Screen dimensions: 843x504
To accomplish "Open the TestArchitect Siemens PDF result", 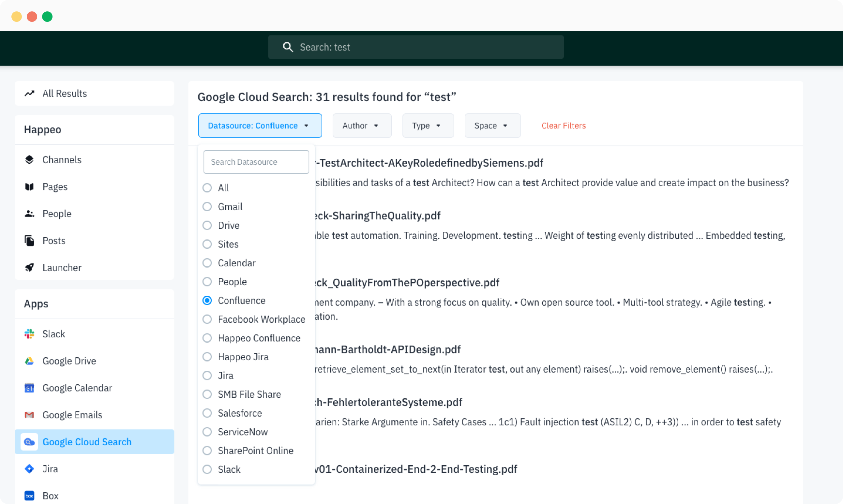I will [x=429, y=163].
